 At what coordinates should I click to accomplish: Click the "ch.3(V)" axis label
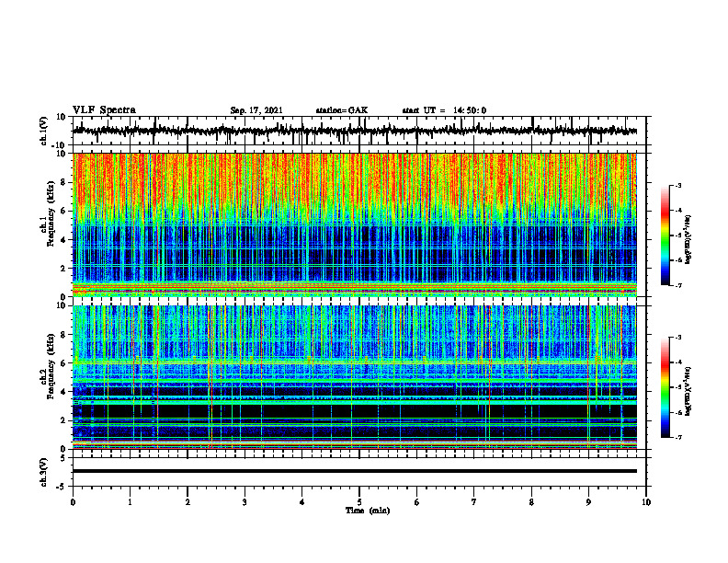tap(43, 472)
